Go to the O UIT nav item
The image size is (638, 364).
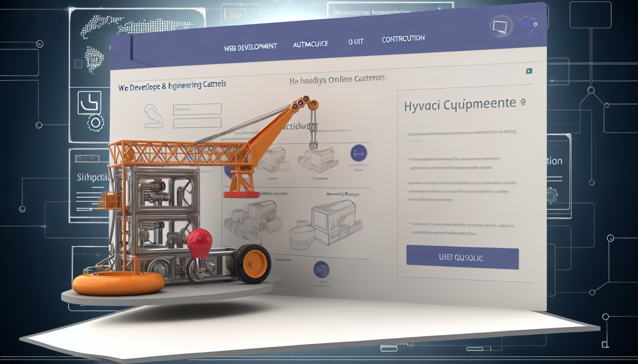356,42
